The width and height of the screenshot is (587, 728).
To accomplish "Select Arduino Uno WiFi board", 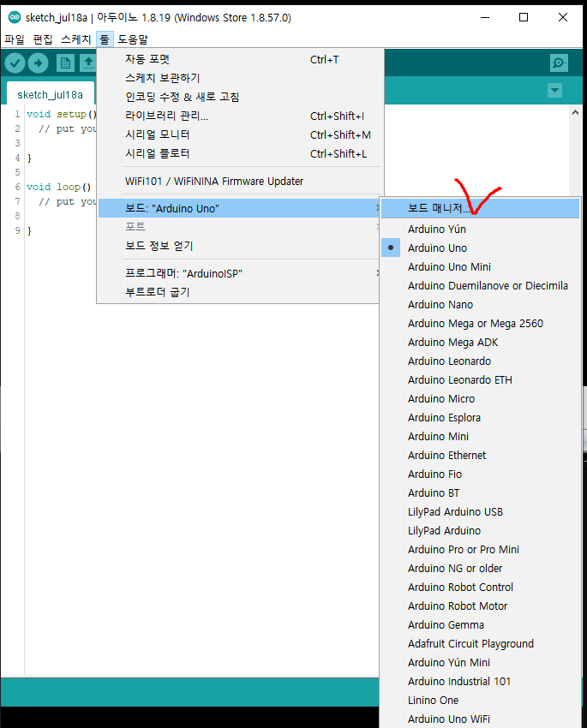I will click(x=480, y=719).
